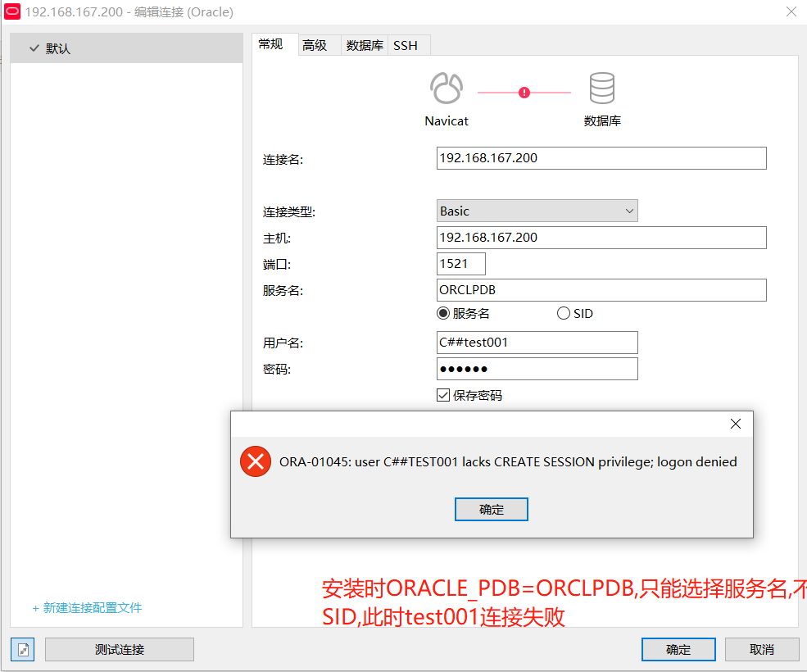Open the 连接类型 Basic dropdown
This screenshot has width=807, height=672.
coord(537,211)
